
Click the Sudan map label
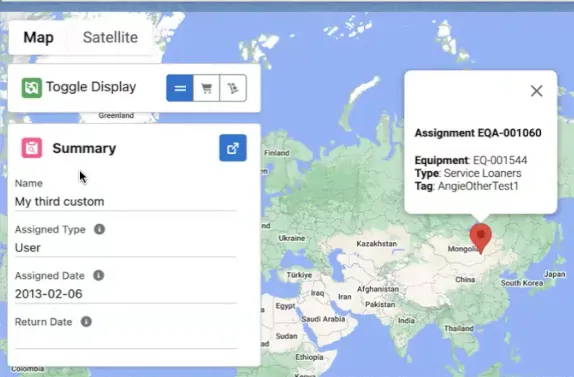coord(287,336)
